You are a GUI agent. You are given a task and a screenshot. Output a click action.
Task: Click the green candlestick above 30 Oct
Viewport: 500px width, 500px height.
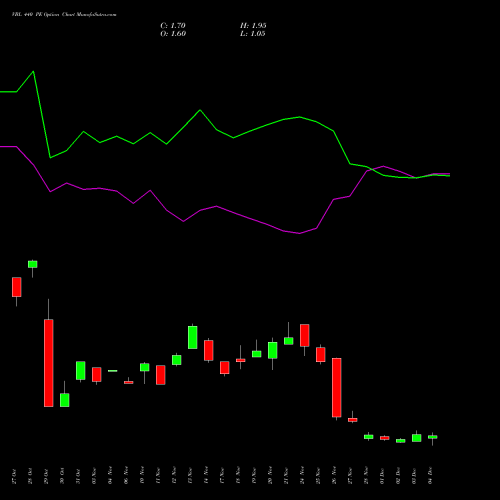pos(65,400)
